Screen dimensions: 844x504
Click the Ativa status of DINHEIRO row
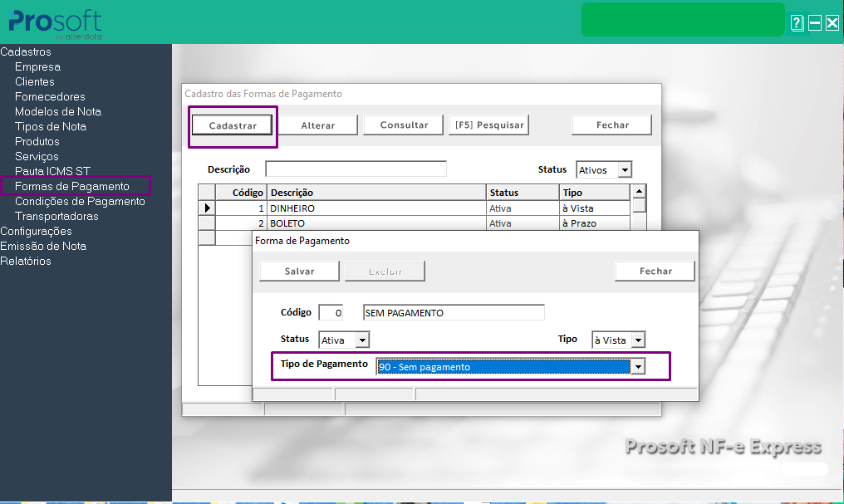[523, 208]
